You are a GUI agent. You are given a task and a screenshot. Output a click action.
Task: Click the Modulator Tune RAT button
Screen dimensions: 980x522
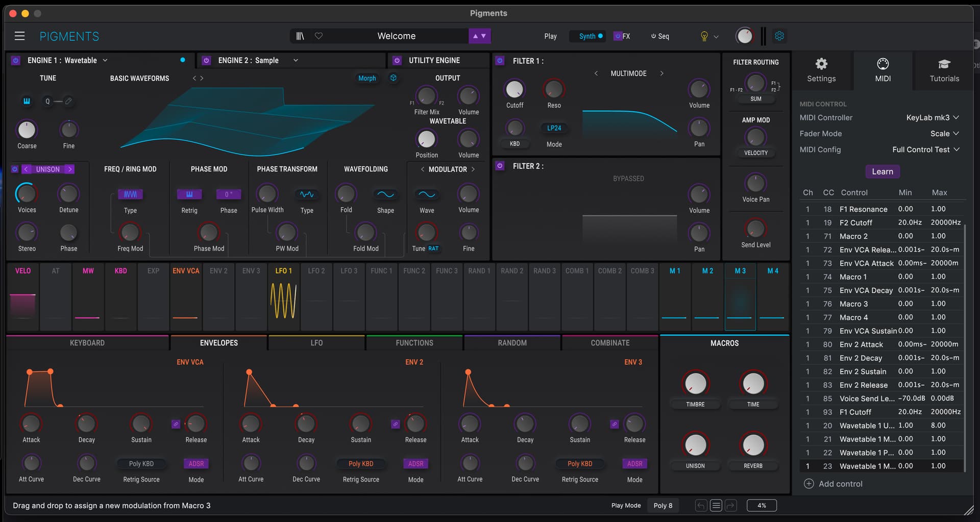(433, 248)
